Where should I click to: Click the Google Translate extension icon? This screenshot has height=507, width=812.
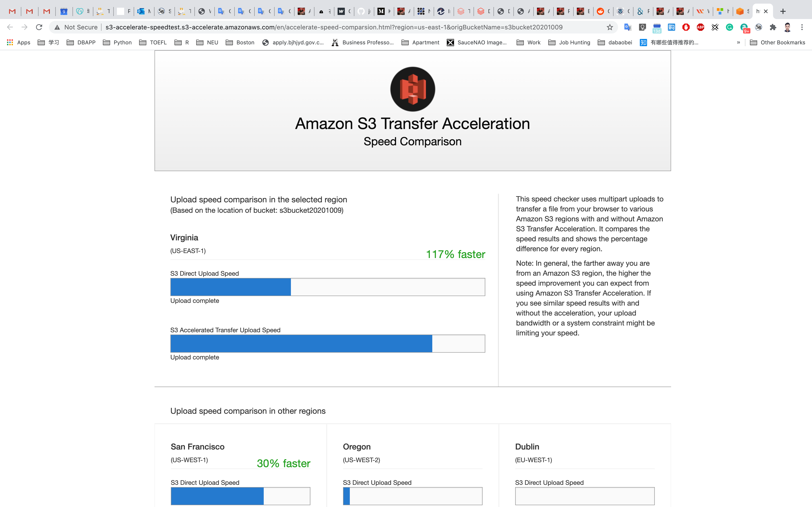(627, 27)
